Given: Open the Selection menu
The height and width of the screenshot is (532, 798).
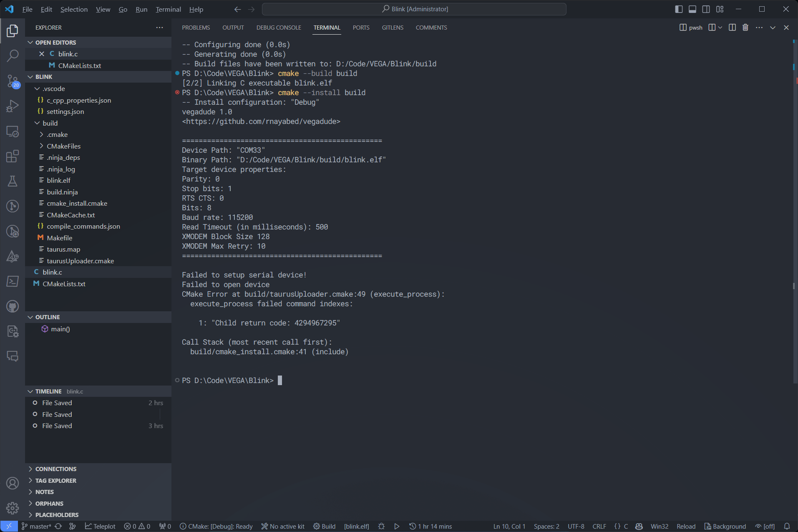Looking at the screenshot, I should (x=74, y=9).
